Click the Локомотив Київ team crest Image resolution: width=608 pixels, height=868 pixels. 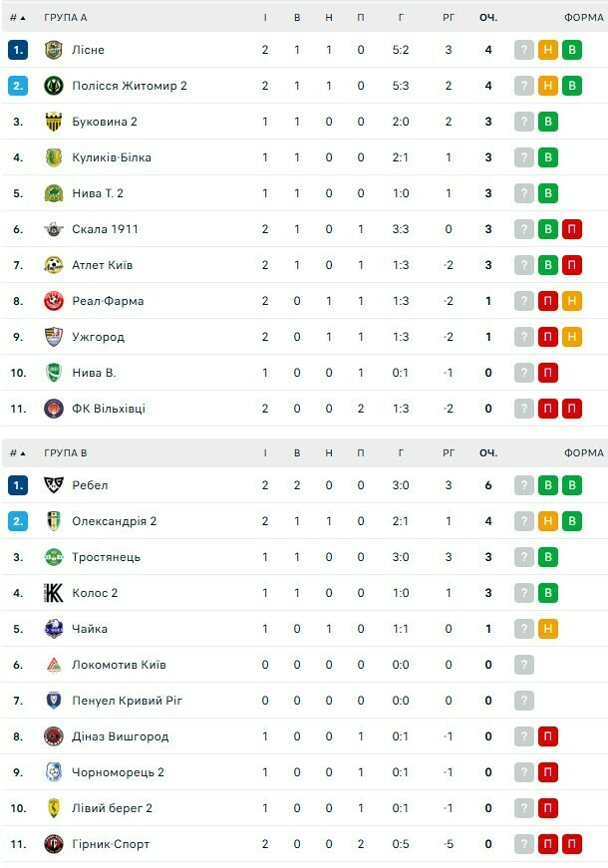54,665
